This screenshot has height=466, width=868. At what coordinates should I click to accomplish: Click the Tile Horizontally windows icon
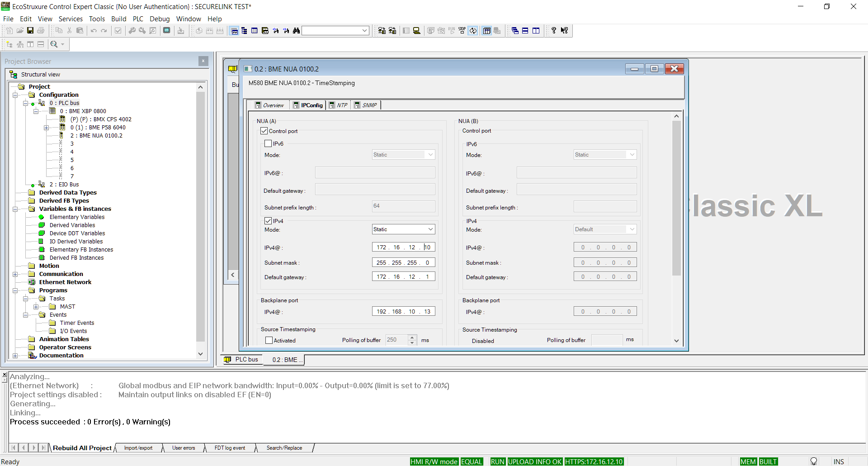(x=525, y=30)
